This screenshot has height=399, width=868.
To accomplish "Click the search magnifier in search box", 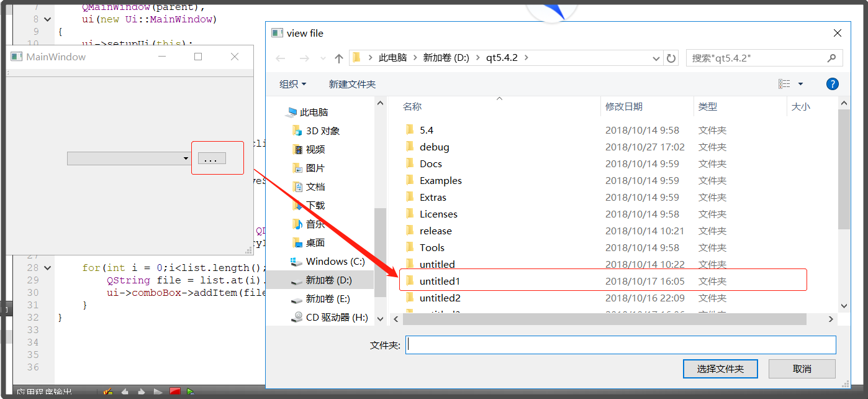I will (x=833, y=57).
